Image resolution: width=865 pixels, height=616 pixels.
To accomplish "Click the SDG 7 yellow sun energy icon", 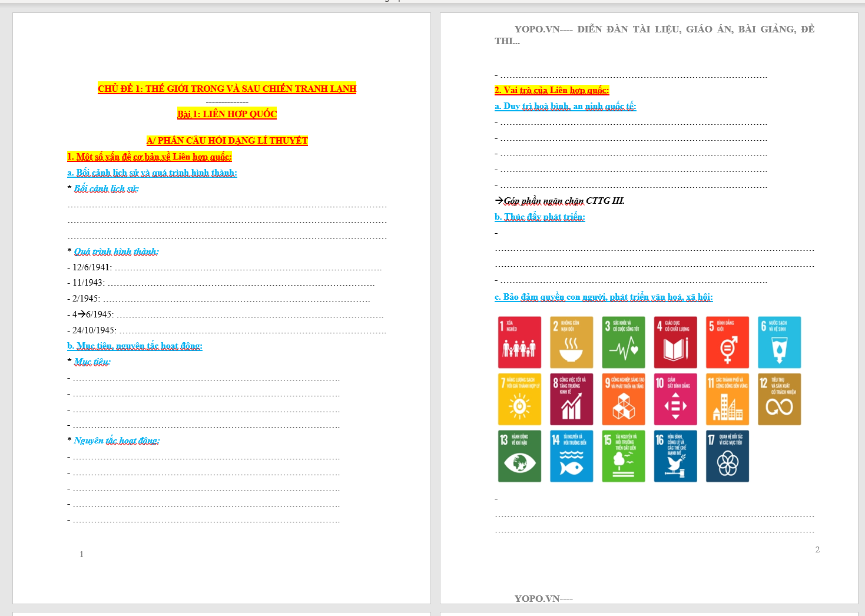I will click(519, 399).
